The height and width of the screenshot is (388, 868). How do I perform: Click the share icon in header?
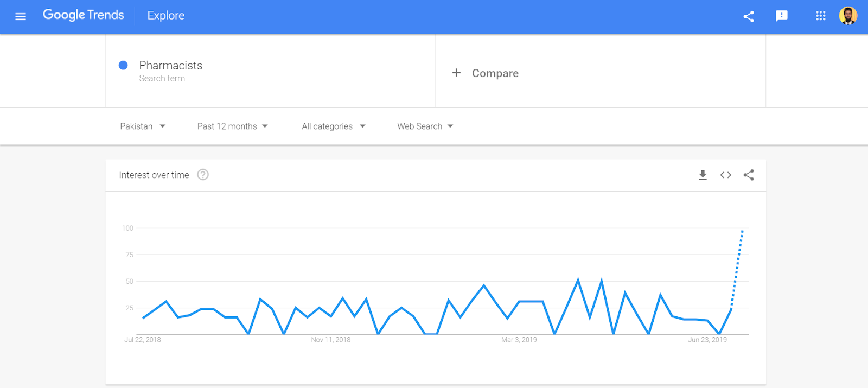pos(749,16)
